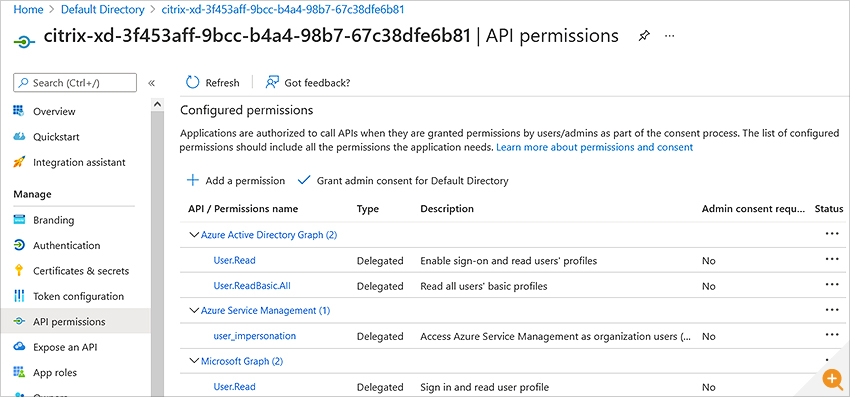Open the more options ellipsis beside the page title
This screenshot has width=850, height=397.
(x=669, y=36)
